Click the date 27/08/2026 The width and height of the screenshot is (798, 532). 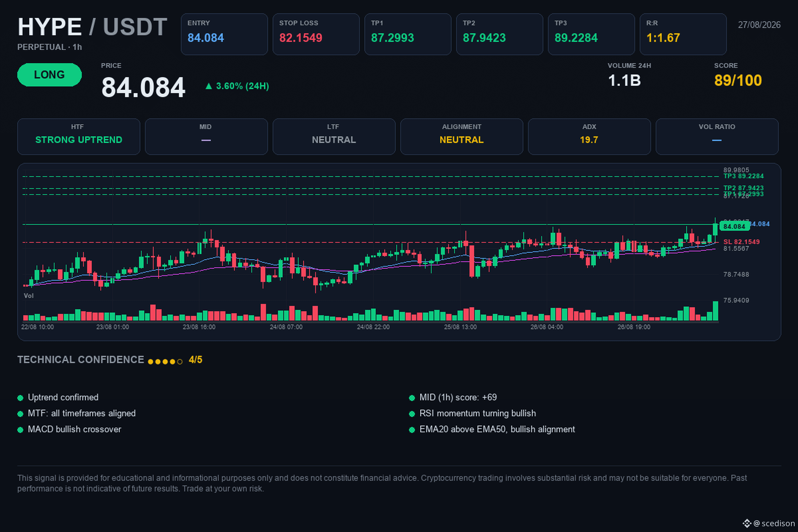pos(759,25)
